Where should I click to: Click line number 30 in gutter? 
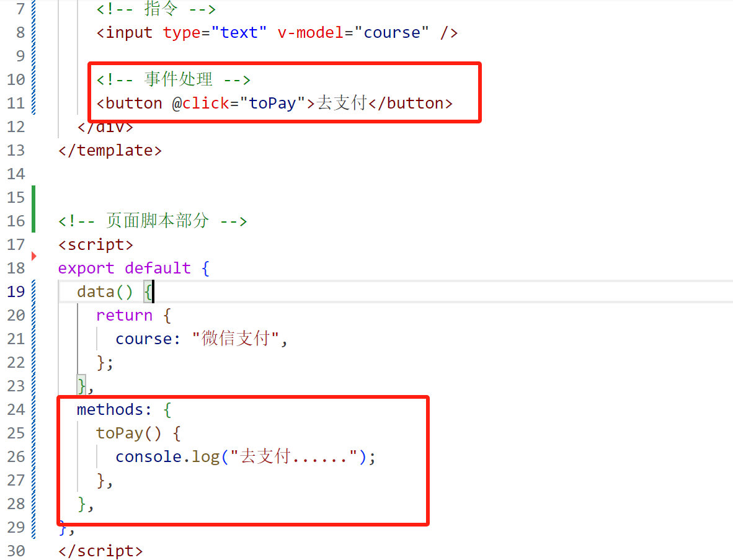point(16,551)
